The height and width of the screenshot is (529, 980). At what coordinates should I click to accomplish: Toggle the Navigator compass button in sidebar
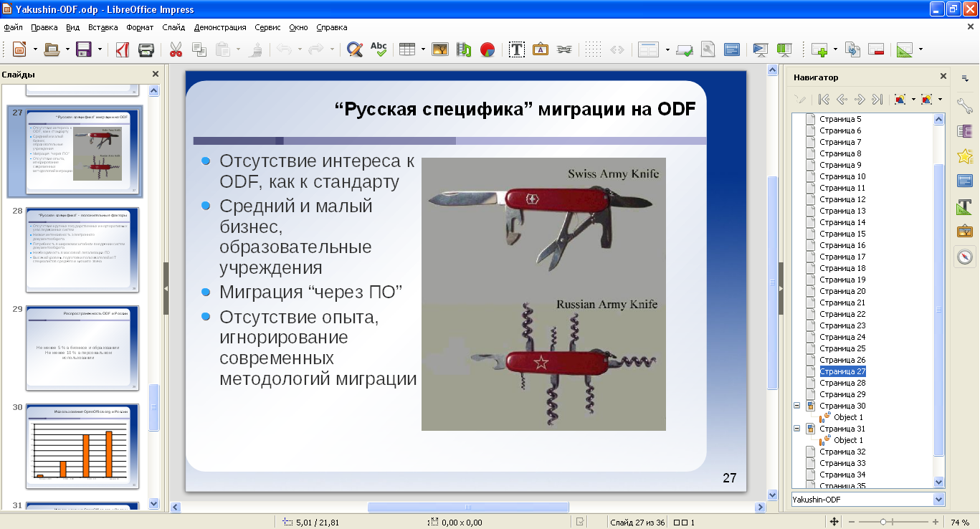pos(965,257)
